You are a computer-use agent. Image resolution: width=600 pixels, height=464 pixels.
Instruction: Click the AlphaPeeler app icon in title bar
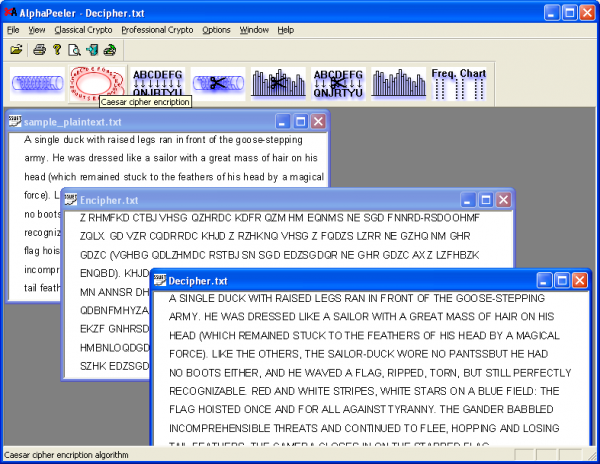pyautogui.click(x=10, y=12)
